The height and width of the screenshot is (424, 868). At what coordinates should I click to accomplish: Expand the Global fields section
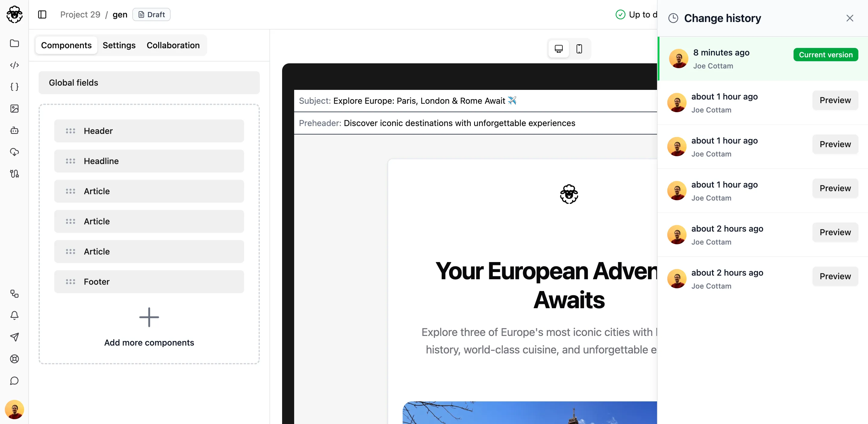point(149,83)
